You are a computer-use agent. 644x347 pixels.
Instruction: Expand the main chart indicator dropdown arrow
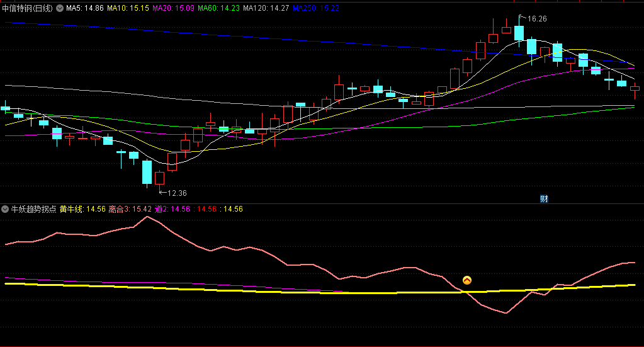[x=60, y=8]
